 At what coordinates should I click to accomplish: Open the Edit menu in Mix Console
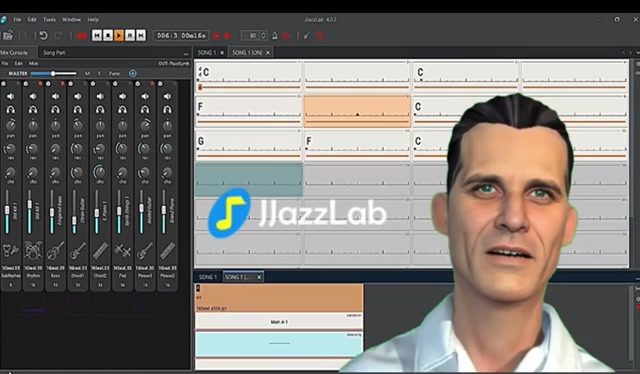(19, 63)
